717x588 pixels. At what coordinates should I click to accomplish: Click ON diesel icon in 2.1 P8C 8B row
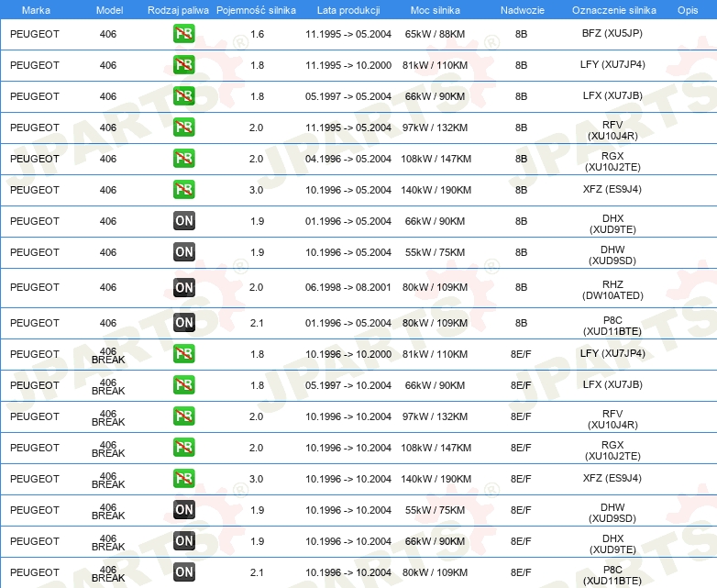(183, 322)
